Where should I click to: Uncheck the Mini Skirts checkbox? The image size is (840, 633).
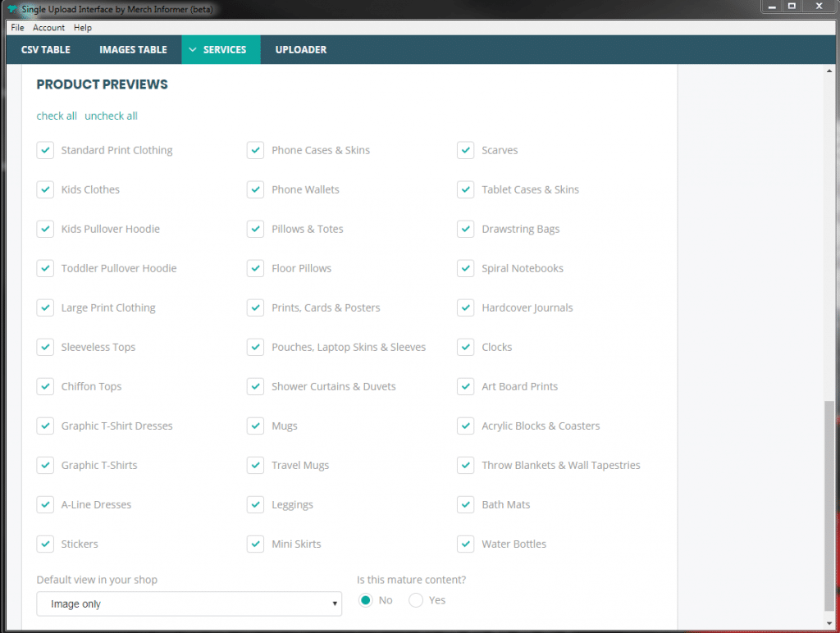[x=256, y=544]
